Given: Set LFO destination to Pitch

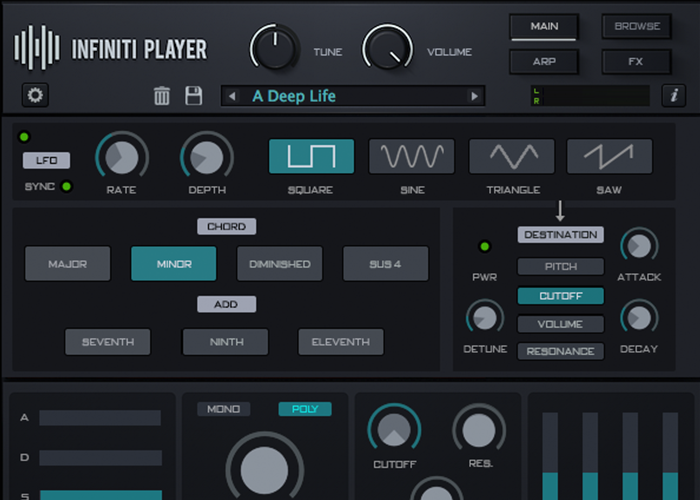Looking at the screenshot, I should coord(560,267).
